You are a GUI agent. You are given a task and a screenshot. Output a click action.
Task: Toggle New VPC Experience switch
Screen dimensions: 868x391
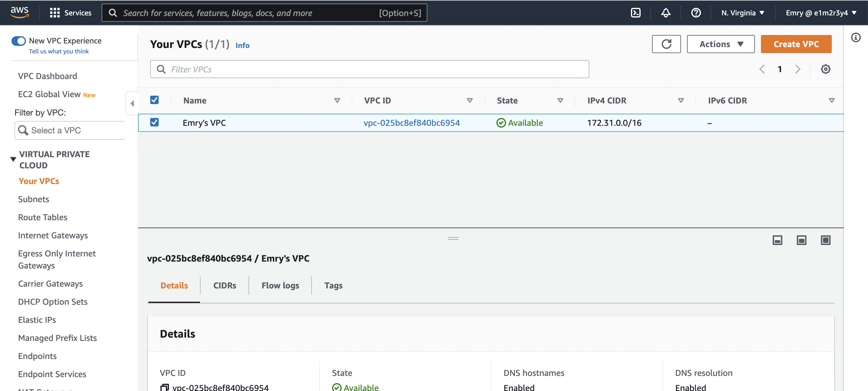(18, 41)
